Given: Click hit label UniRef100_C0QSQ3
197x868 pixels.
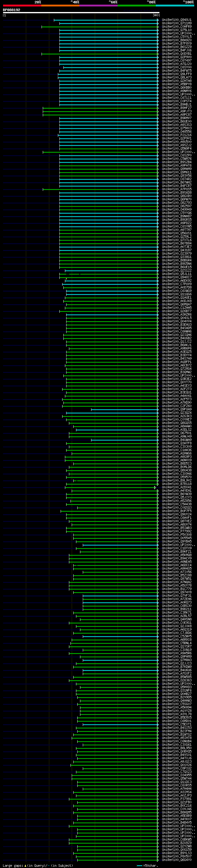Looking at the screenshot, I should coord(176,508).
